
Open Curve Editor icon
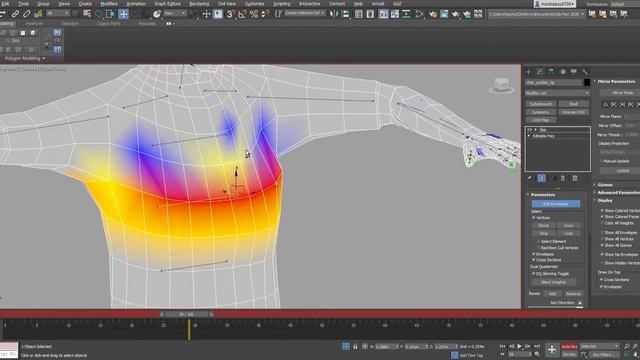coord(395,14)
